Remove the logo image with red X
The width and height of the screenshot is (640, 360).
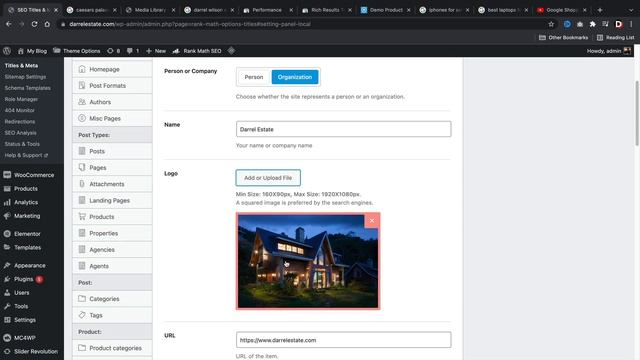tap(372, 220)
